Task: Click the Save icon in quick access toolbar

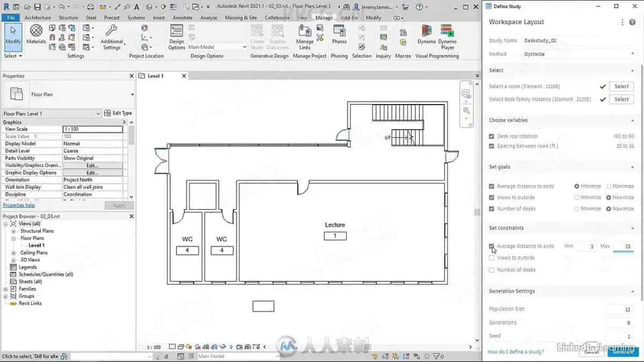Action: point(38,7)
